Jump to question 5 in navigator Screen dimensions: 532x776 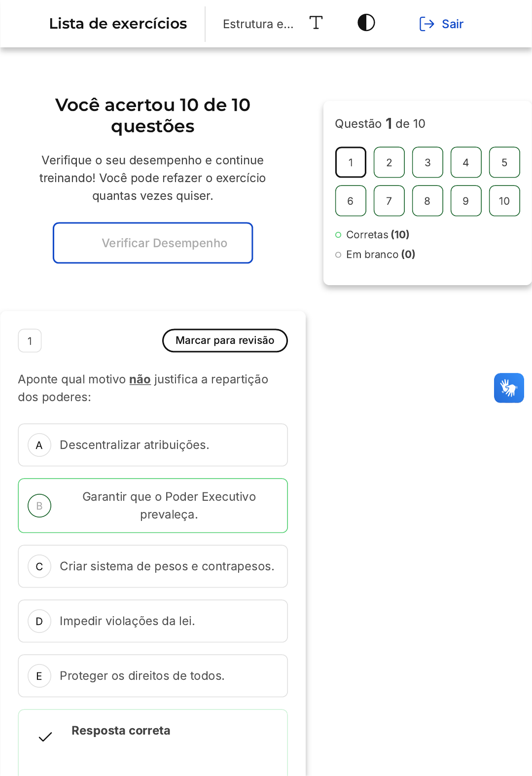tap(504, 162)
